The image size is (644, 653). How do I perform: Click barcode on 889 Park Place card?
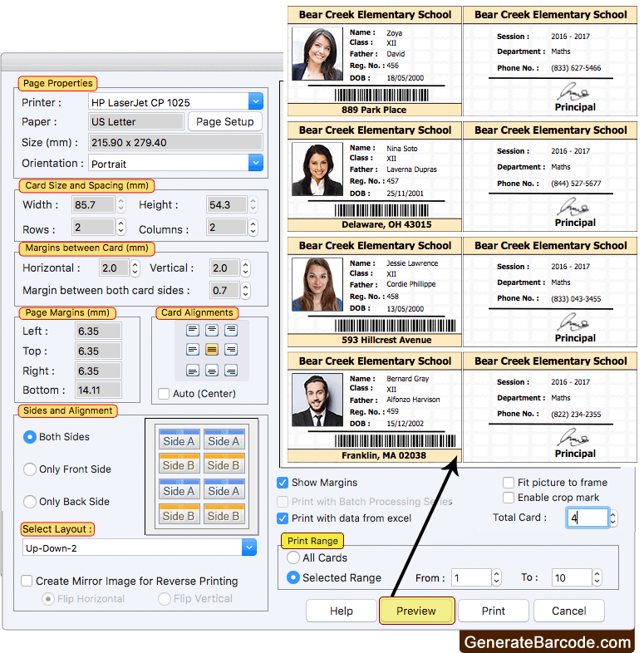381,96
